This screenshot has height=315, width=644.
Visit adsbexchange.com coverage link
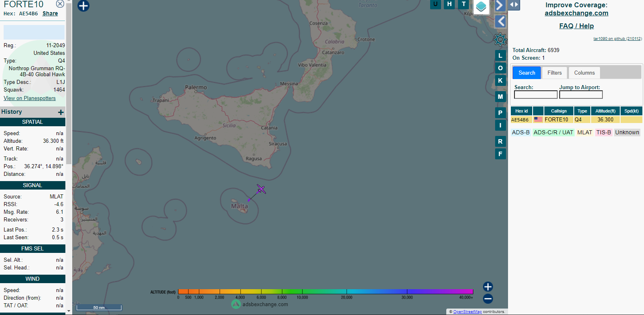tap(576, 13)
